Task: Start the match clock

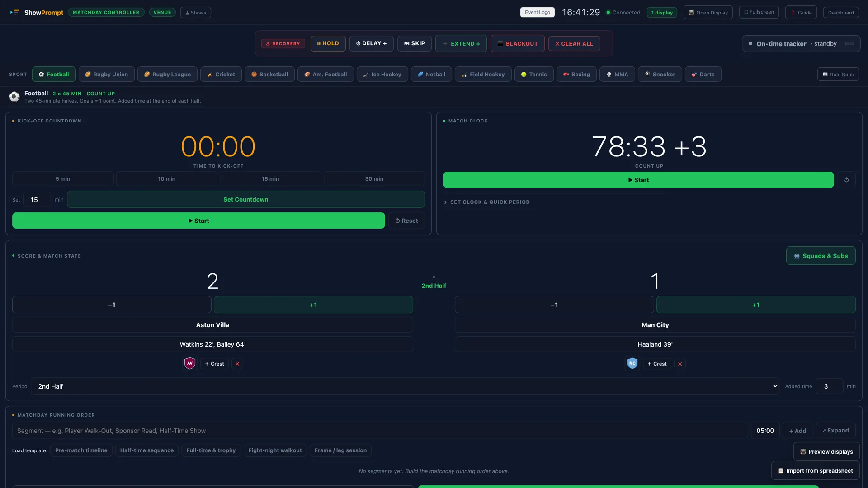Action: tap(638, 180)
